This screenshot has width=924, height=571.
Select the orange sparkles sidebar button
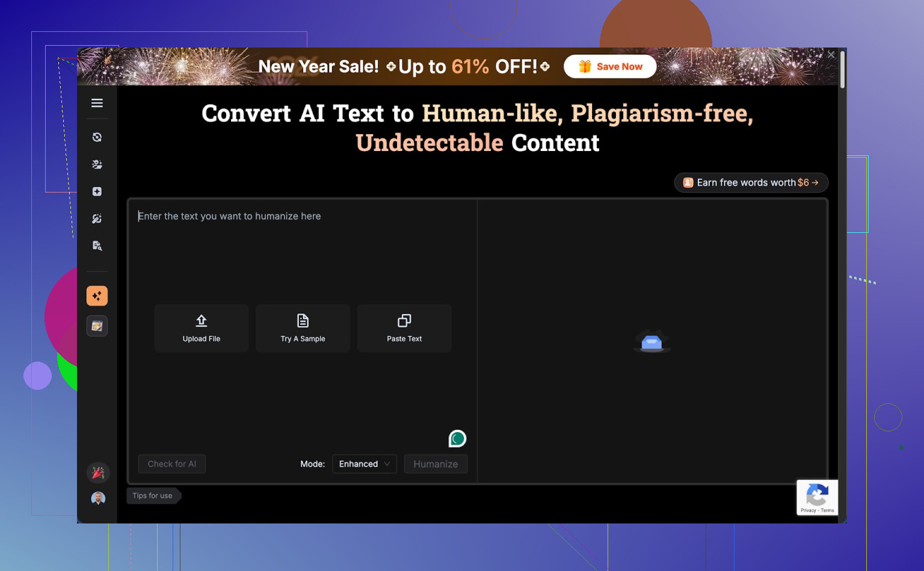click(97, 296)
